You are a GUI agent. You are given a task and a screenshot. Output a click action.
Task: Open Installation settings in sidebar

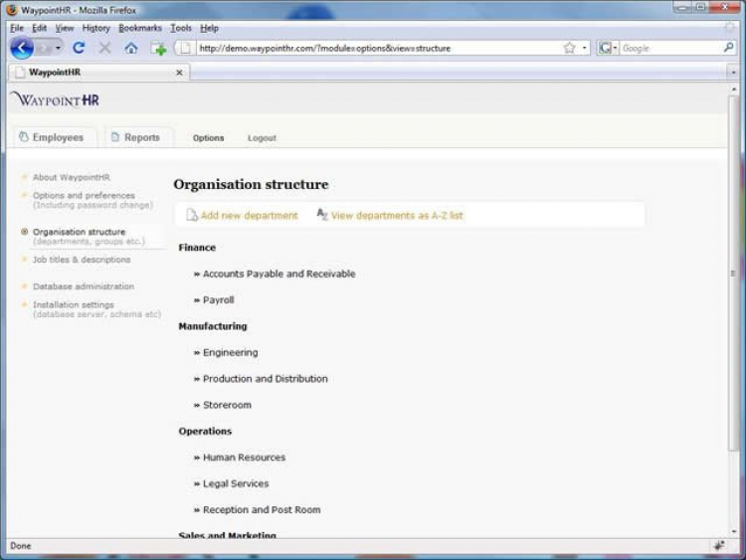pyautogui.click(x=74, y=304)
